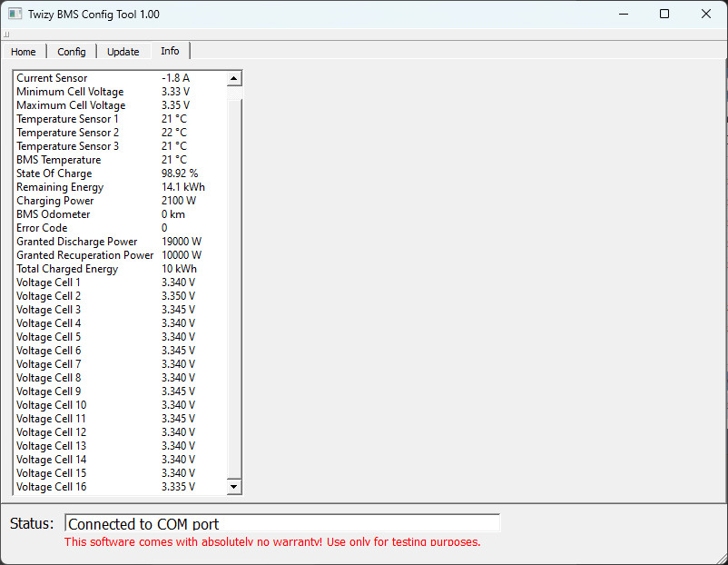
Task: Maximize the Twizy BMS Config window
Action: point(664,15)
